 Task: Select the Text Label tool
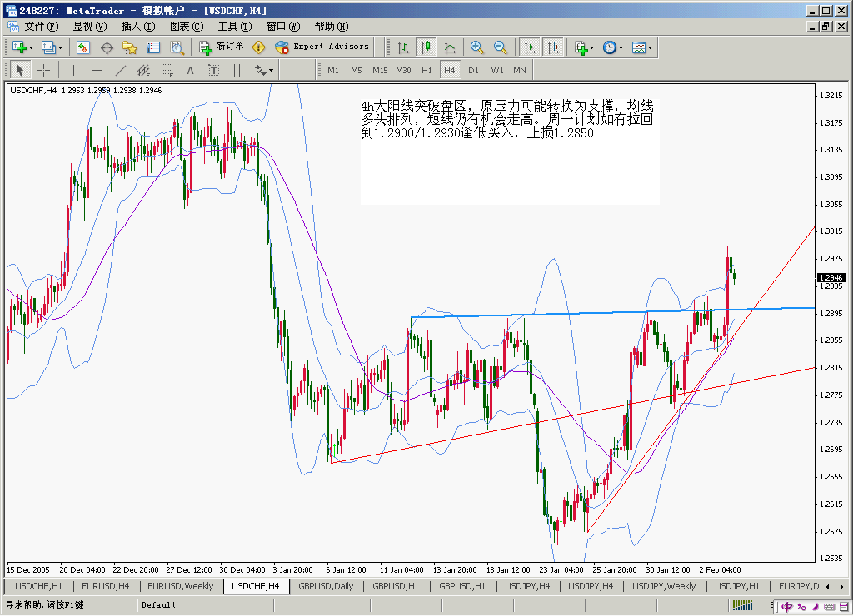(213, 70)
